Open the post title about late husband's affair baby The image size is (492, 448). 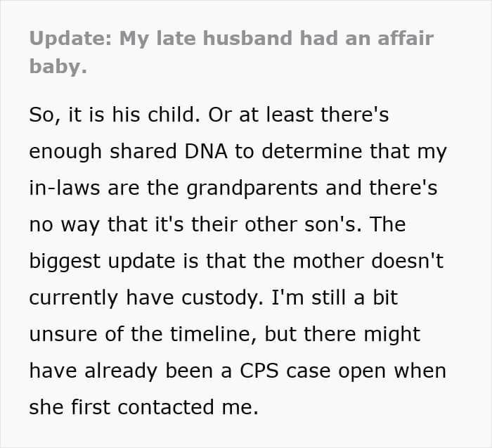point(231,53)
